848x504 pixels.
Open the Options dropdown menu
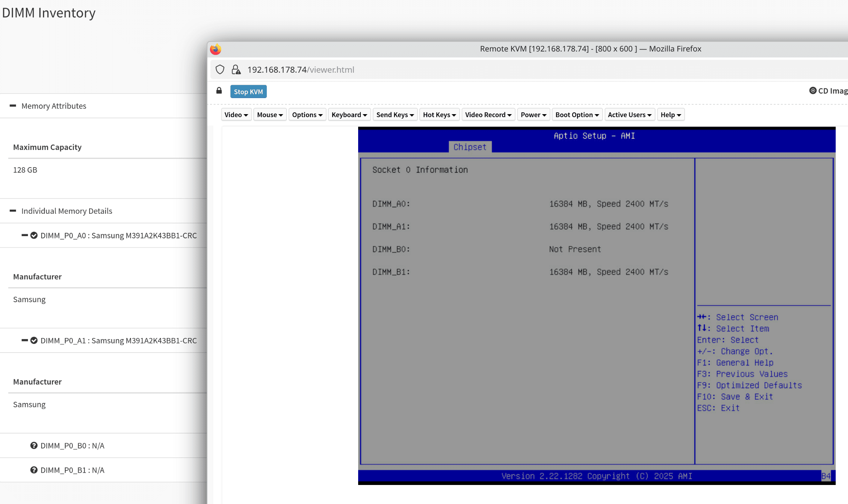click(307, 115)
